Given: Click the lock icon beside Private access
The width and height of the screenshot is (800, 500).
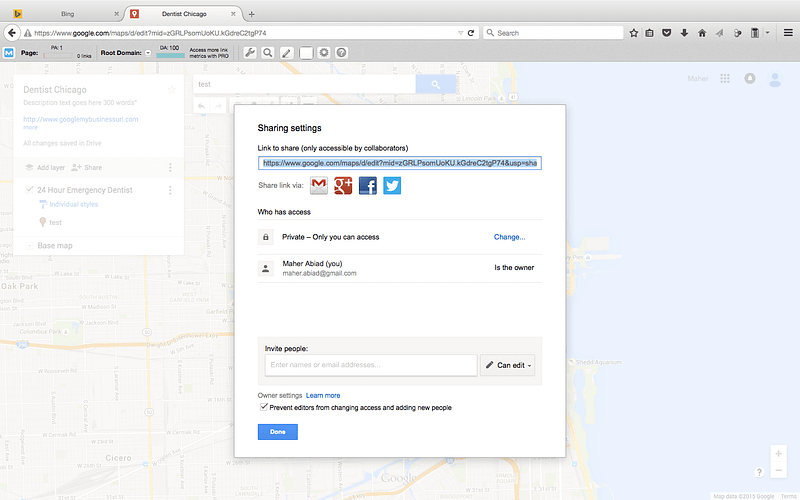Looking at the screenshot, I should (x=265, y=237).
